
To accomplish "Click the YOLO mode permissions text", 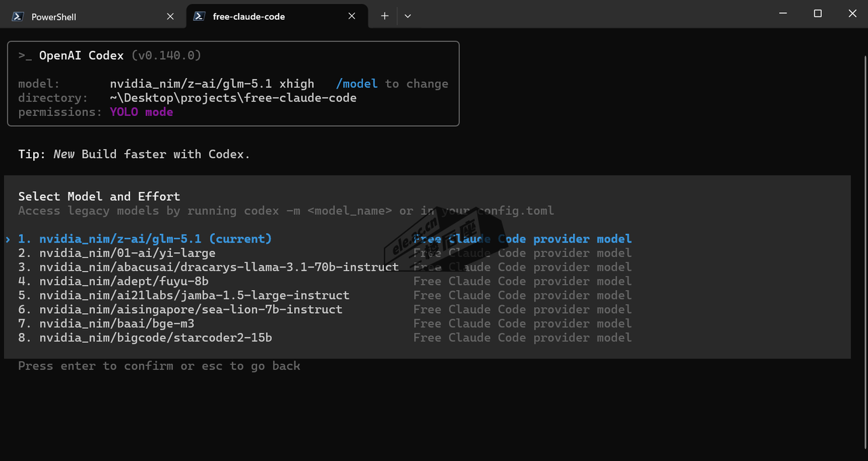I will point(142,112).
